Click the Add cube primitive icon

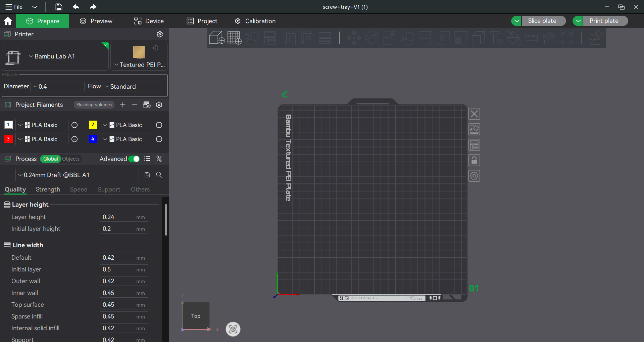[216, 38]
